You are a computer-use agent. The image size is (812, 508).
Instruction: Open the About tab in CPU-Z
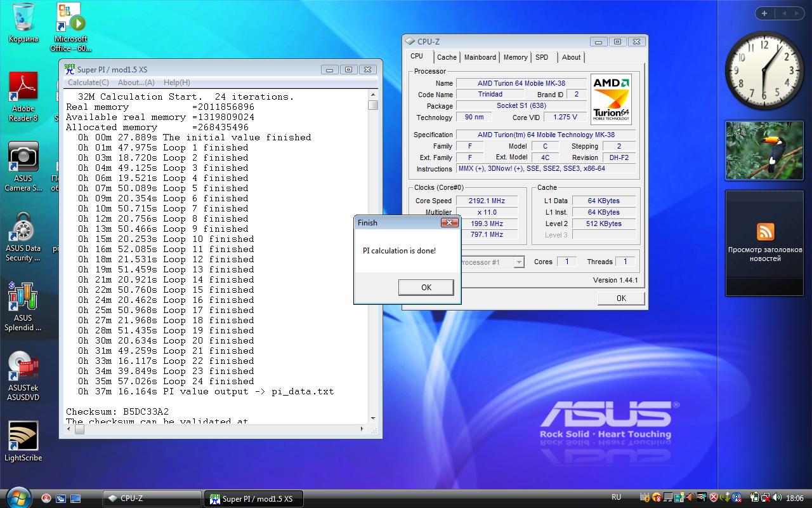tap(571, 57)
